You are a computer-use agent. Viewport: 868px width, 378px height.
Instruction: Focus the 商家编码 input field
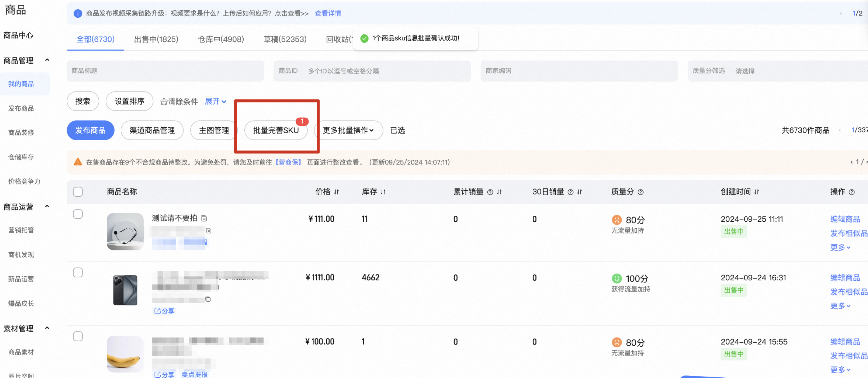pos(579,71)
